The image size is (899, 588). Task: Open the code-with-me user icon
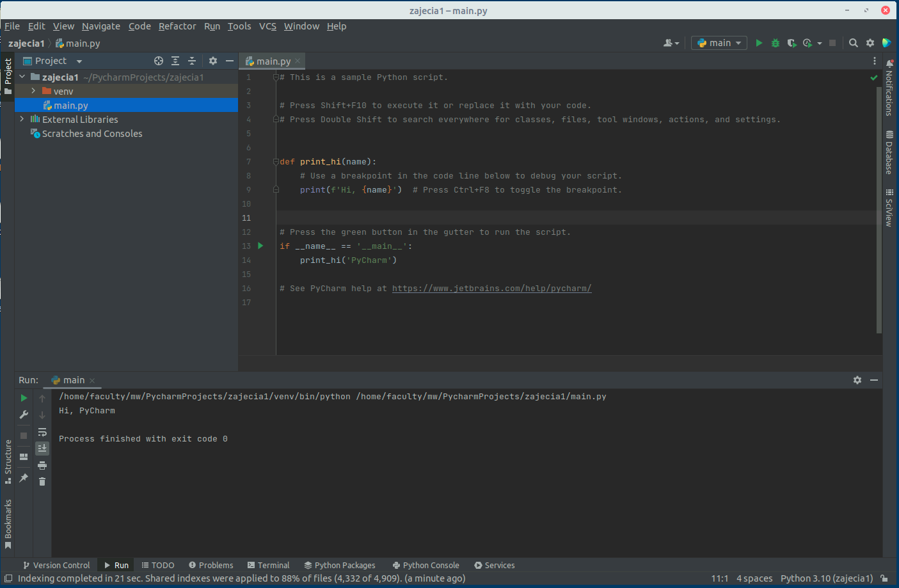tap(671, 43)
